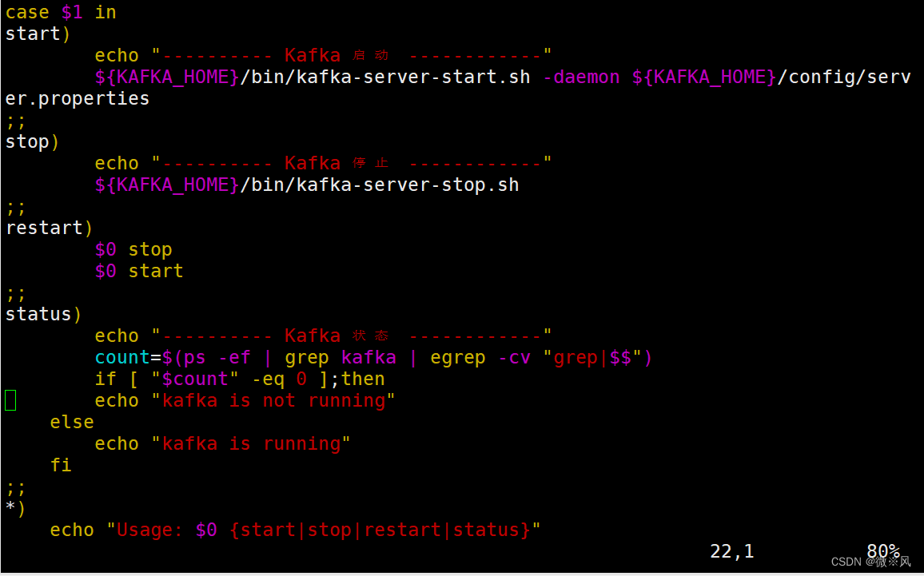
Task: Select the "stop)" case label
Action: (x=33, y=142)
